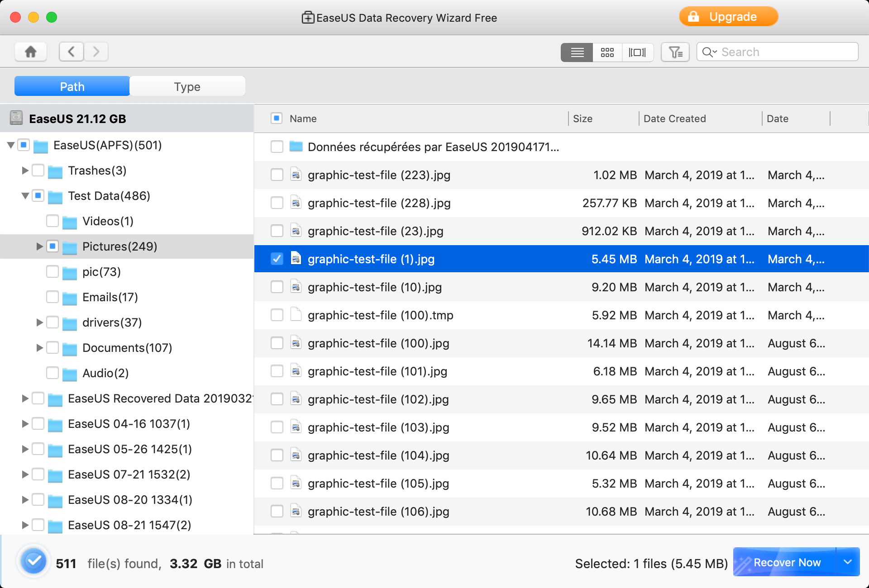Screen dimensions: 869x588
Task: Click the scan progress checkmark indicator
Action: pyautogui.click(x=33, y=561)
